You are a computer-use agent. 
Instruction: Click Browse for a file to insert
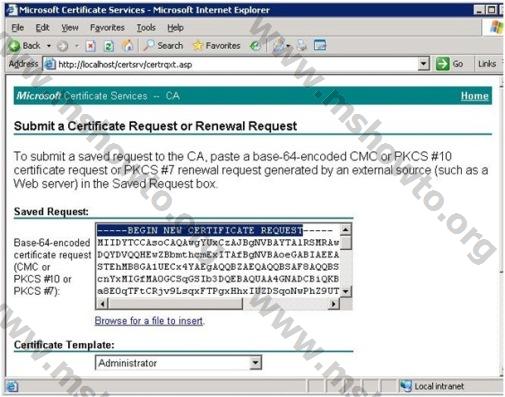tap(149, 321)
